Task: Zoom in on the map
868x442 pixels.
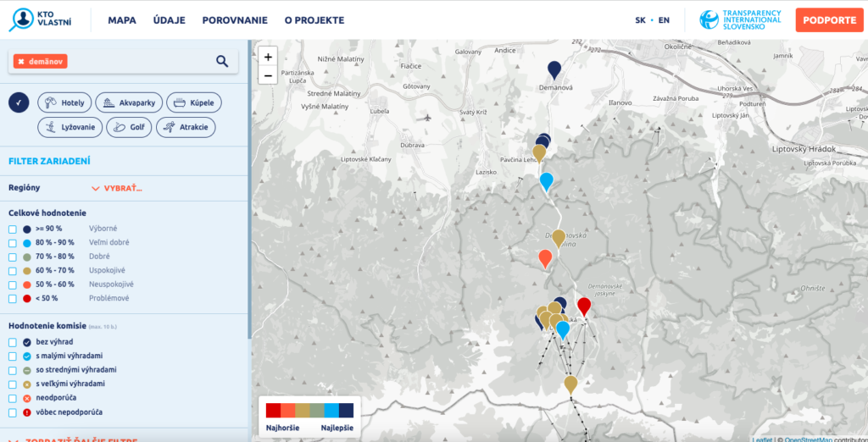Action: 268,57
